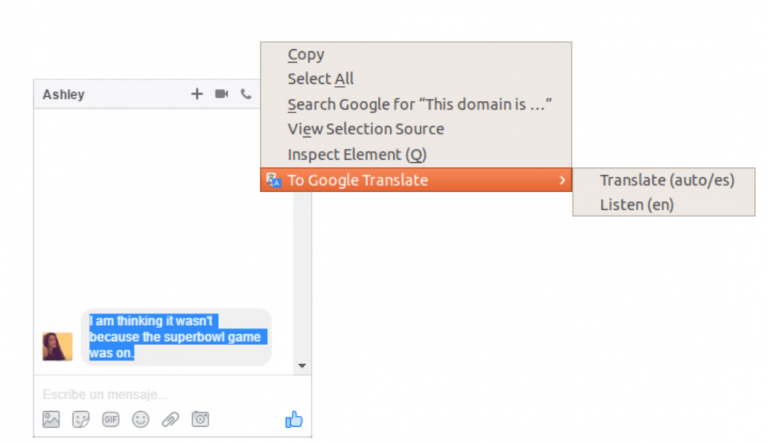
Task: Attach a file with paperclip icon
Action: tap(171, 420)
